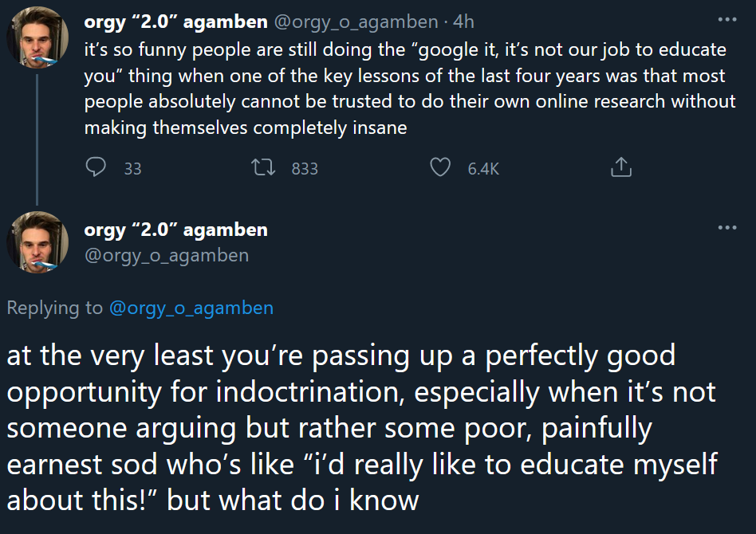Image resolution: width=756 pixels, height=534 pixels.
Task: Click the display name on the reply tweet
Action: pos(175,230)
